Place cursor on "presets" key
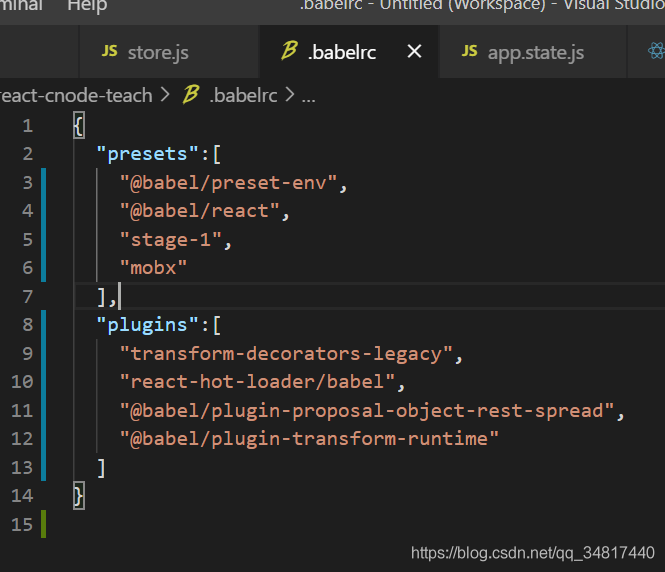 (x=147, y=154)
